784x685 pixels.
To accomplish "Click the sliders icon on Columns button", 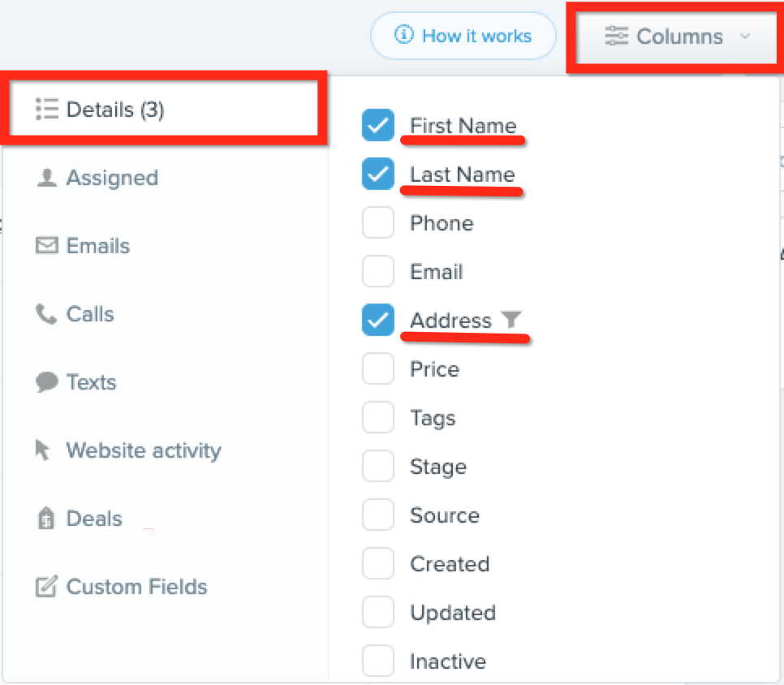I will [617, 37].
